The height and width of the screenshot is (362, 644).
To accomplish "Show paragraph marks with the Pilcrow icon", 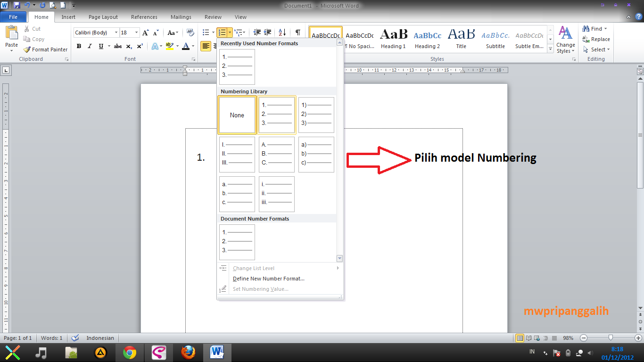I will 298,32.
